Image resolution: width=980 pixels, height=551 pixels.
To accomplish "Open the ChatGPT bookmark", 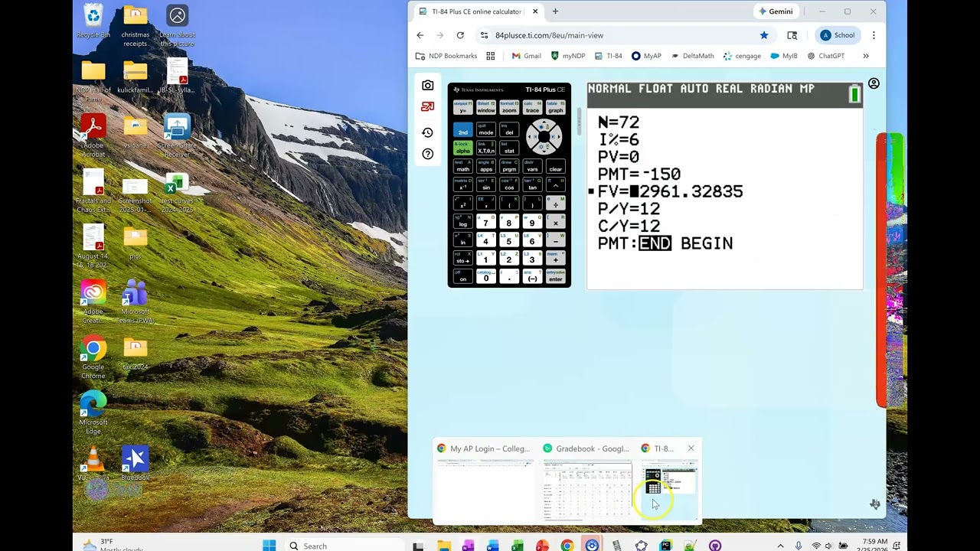I will (825, 56).
